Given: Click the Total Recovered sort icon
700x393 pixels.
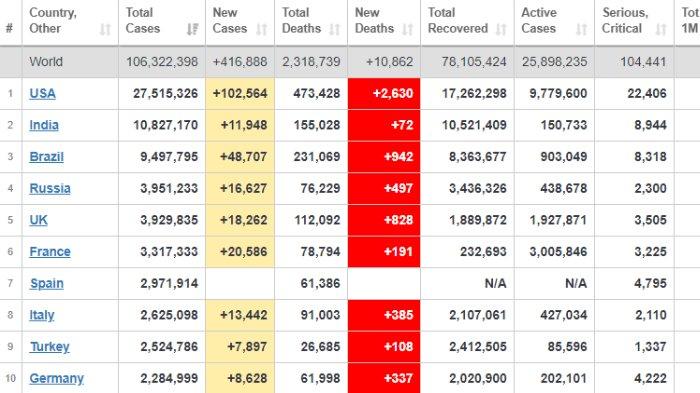Looking at the screenshot, I should (x=501, y=29).
